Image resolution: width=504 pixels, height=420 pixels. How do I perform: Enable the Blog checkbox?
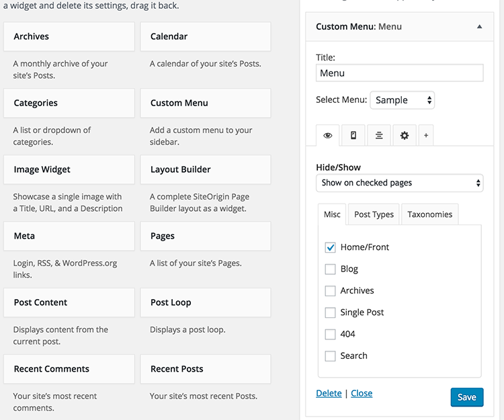pyautogui.click(x=330, y=269)
